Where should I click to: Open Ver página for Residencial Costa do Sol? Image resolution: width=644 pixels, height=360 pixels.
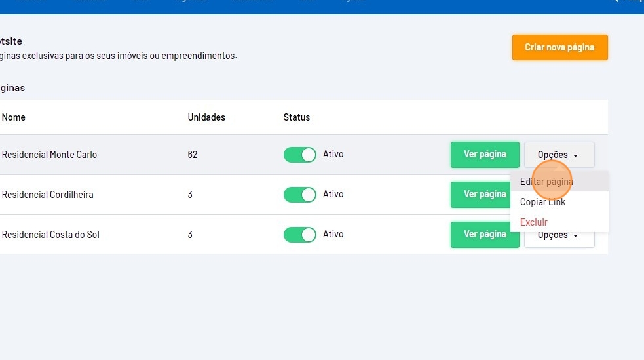click(485, 235)
